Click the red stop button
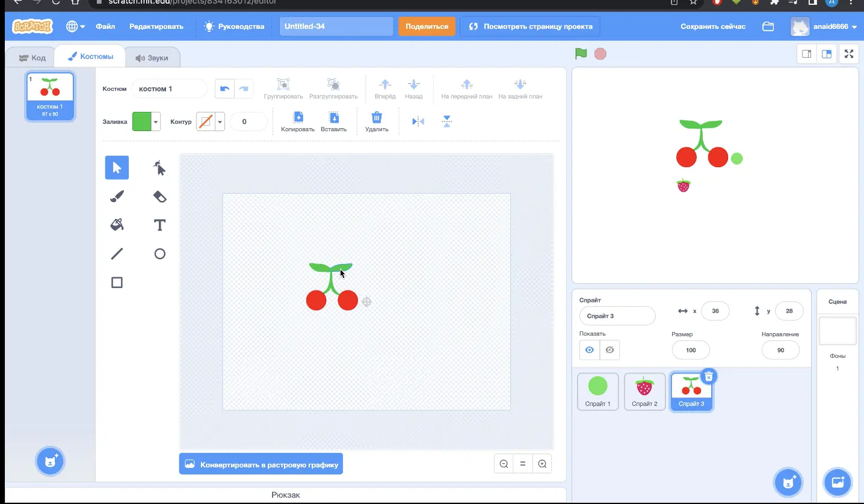864x504 pixels. [x=600, y=54]
